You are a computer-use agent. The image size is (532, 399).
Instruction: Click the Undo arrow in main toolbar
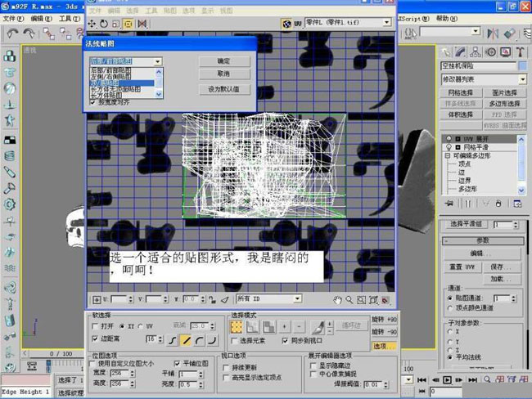coord(12,34)
